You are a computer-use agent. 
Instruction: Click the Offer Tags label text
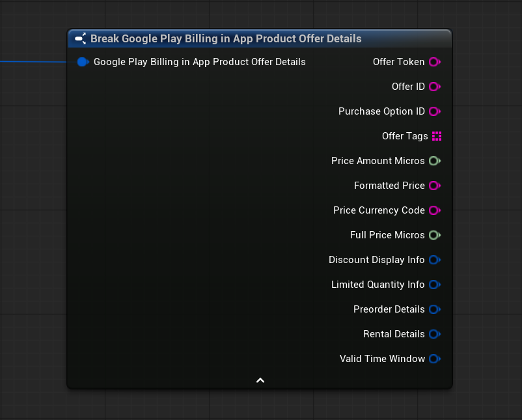pyautogui.click(x=405, y=136)
